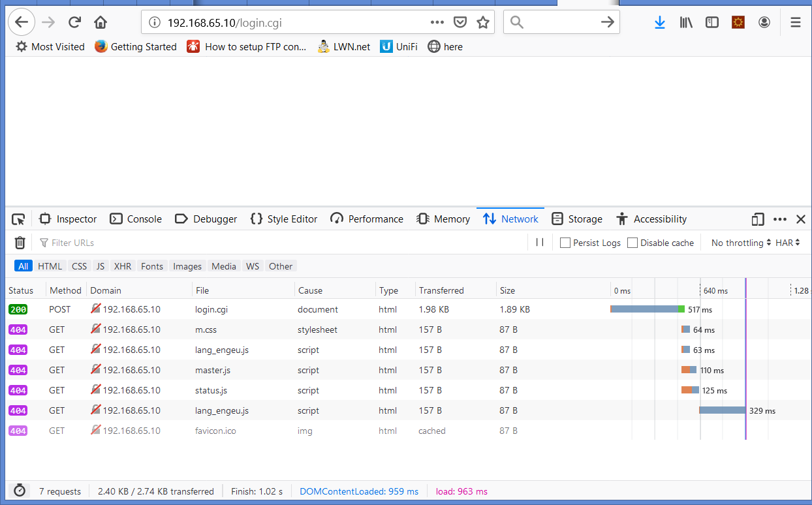Filter requests by Media

coord(224,266)
